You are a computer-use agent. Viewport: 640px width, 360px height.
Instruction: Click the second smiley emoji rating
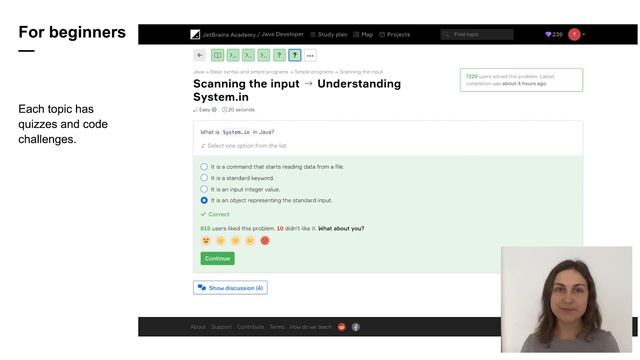(221, 240)
